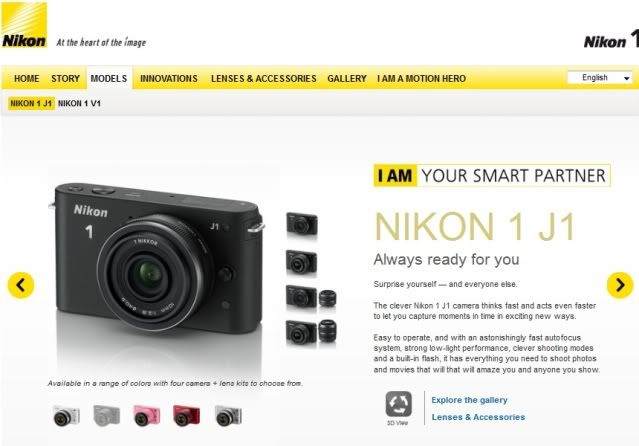Click the yellow Nikon logo

coord(24,25)
